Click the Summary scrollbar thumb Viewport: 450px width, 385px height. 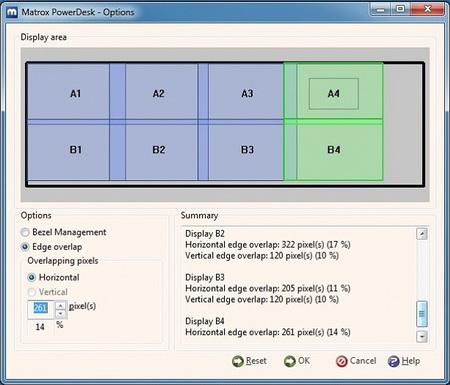coord(422,314)
